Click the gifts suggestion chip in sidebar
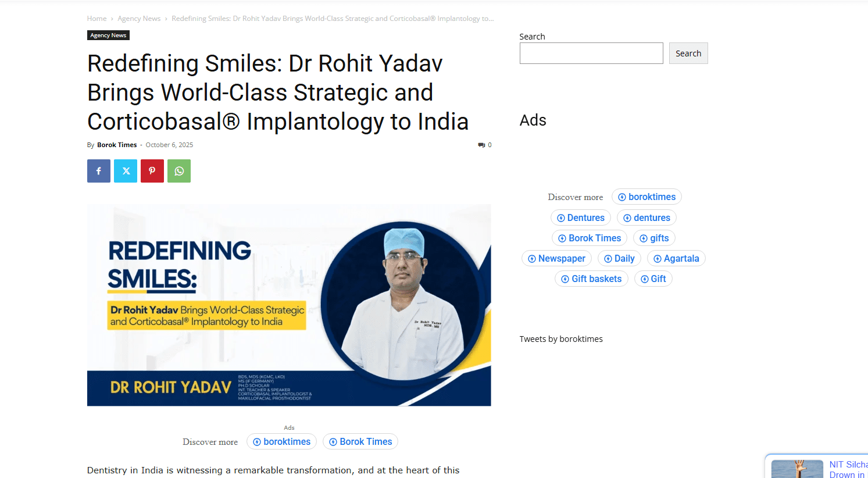868x478 pixels. coord(654,238)
